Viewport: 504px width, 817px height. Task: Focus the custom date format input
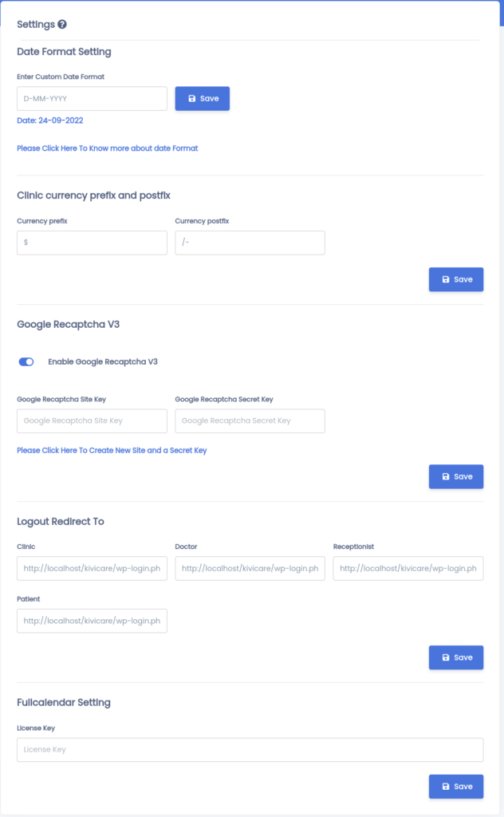tap(93, 98)
